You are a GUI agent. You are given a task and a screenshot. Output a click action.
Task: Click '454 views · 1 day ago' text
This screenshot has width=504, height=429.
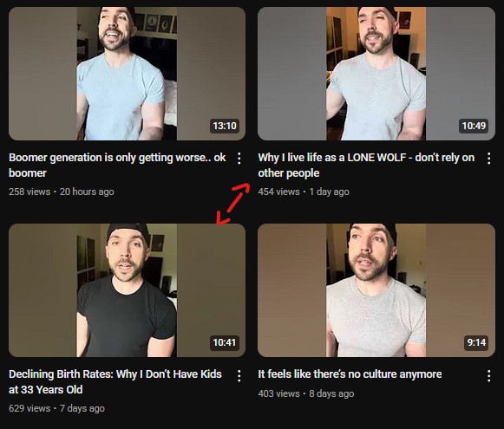304,192
